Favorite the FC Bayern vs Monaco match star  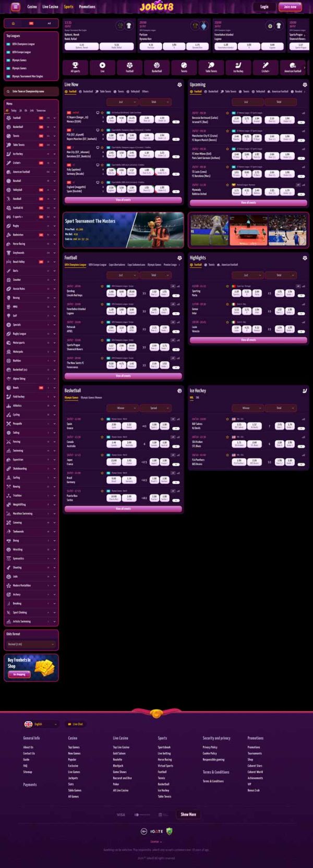102,113
